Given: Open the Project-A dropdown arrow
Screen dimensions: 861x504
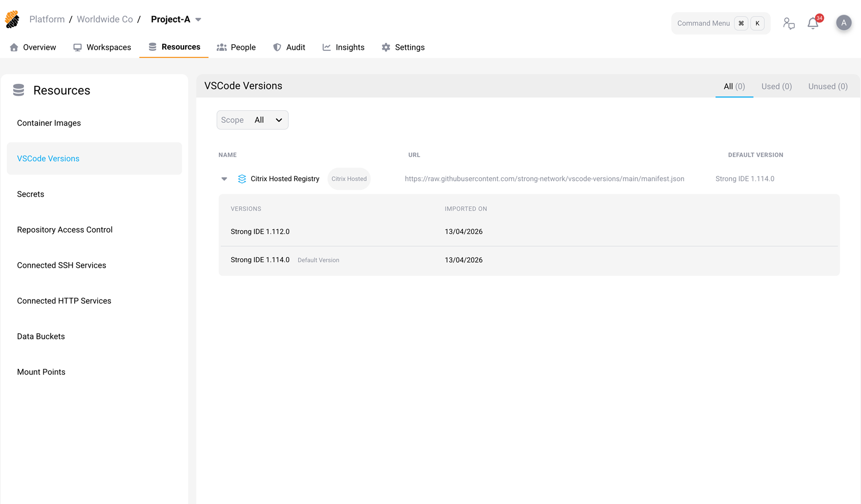Looking at the screenshot, I should (198, 20).
